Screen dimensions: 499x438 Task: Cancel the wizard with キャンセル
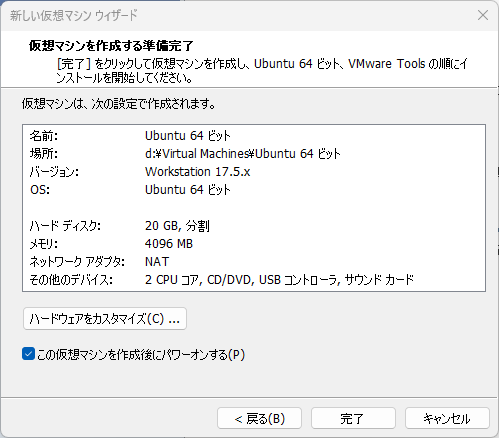pyautogui.click(x=447, y=418)
